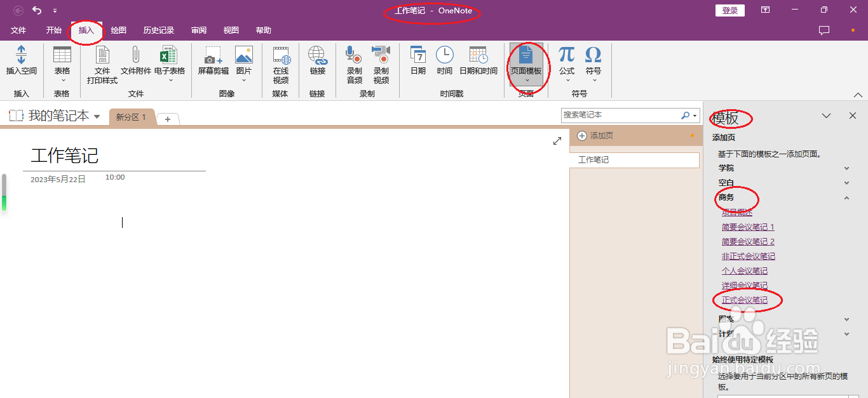The width and height of the screenshot is (868, 398).
Task: Click 插入空间 insert space tool
Action: click(x=22, y=61)
